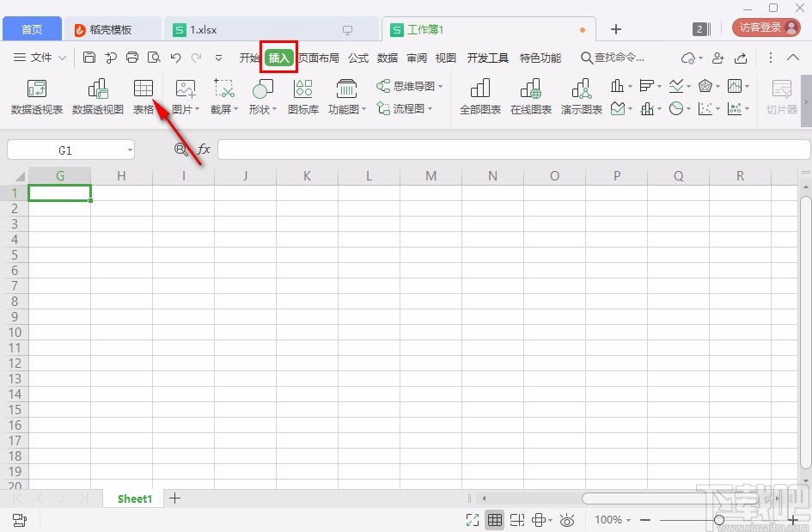Open the 全部图表 chart gallery

[x=479, y=95]
